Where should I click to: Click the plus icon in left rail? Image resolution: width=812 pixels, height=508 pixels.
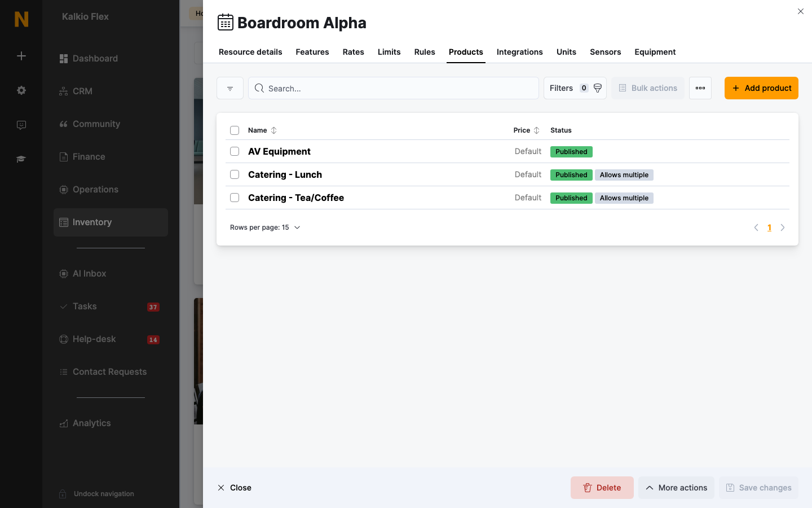[x=21, y=56]
